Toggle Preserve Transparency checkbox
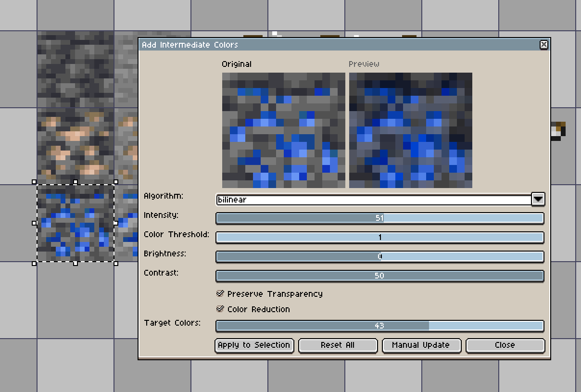Screen dimensions: 581x392 pyautogui.click(x=221, y=293)
